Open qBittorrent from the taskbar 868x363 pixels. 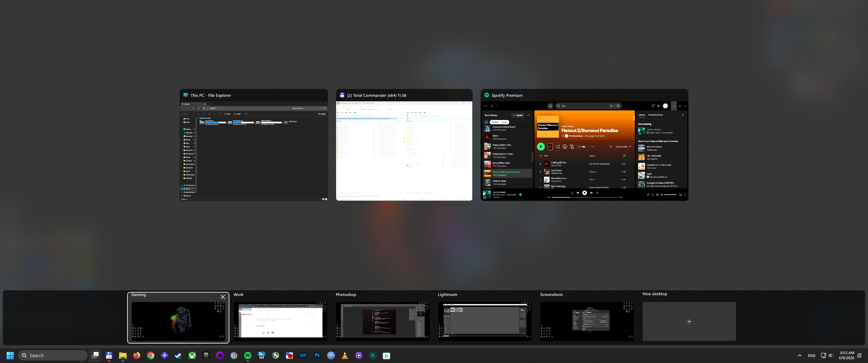[x=331, y=355]
